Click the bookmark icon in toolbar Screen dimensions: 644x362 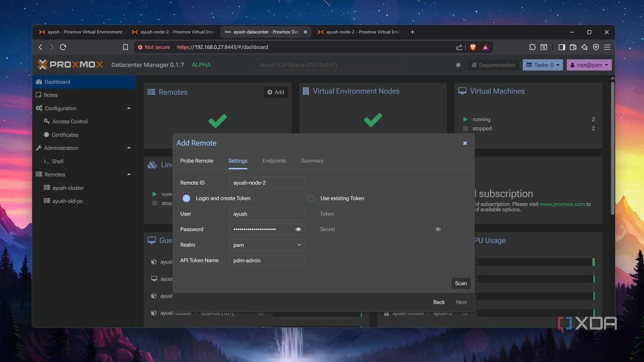(x=125, y=47)
